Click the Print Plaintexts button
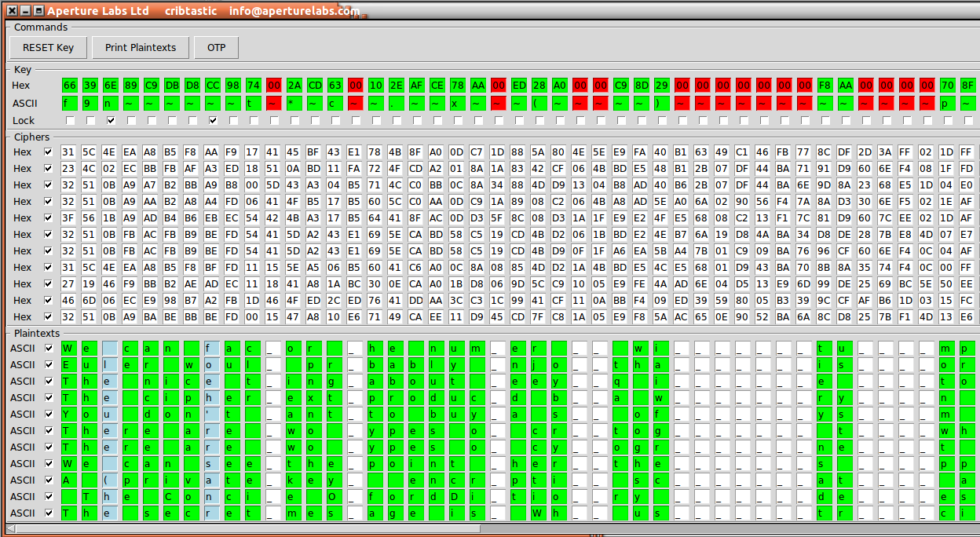The image size is (980, 537). [140, 47]
